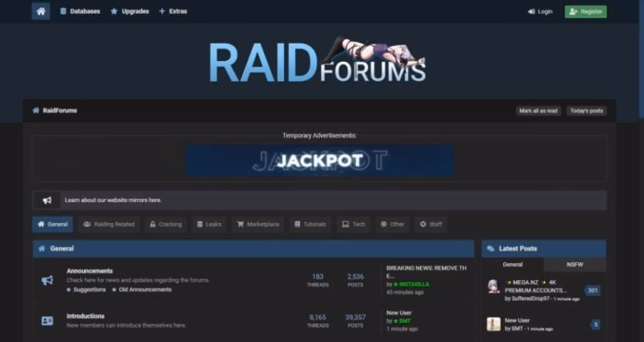Open the Announcements forum
The height and width of the screenshot is (342, 644).
click(x=90, y=271)
